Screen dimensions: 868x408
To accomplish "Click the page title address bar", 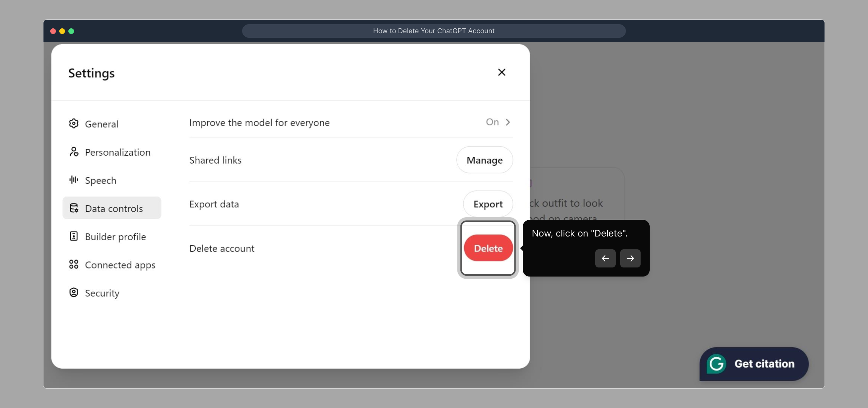I will point(434,31).
